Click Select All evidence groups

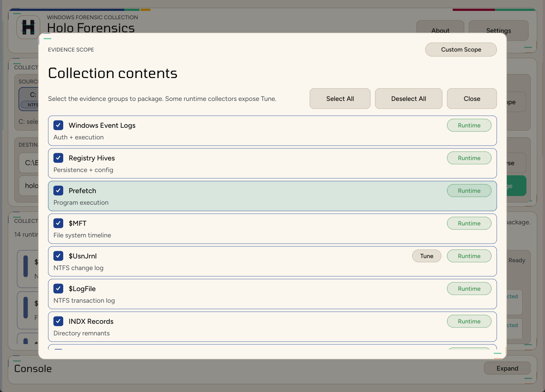pos(340,99)
